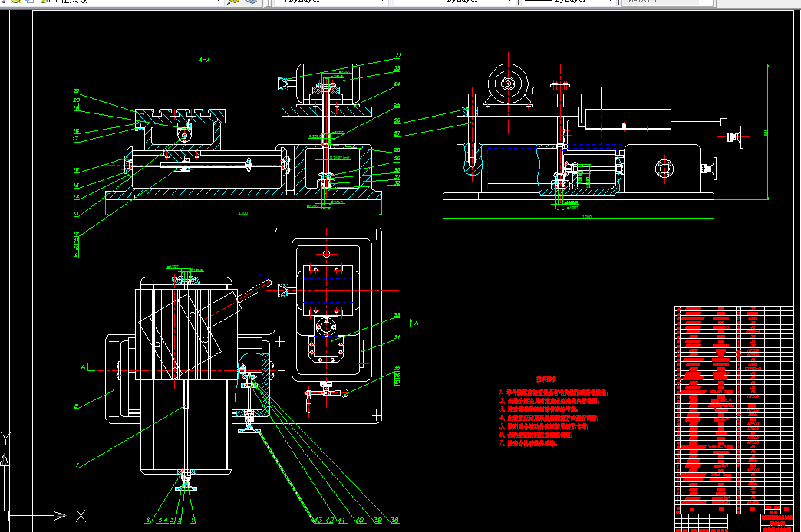Click the red 技术要求 heading
This screenshot has height=532, width=801.
point(546,379)
